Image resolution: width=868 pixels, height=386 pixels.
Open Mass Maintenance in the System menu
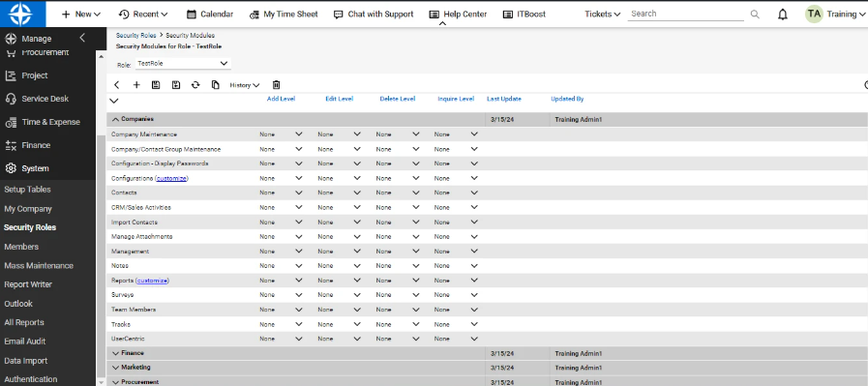tap(39, 266)
